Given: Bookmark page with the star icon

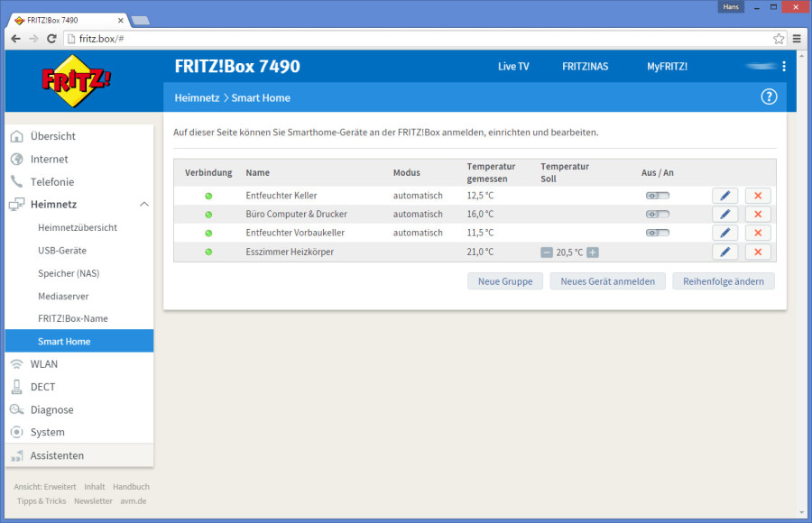Looking at the screenshot, I should (779, 39).
